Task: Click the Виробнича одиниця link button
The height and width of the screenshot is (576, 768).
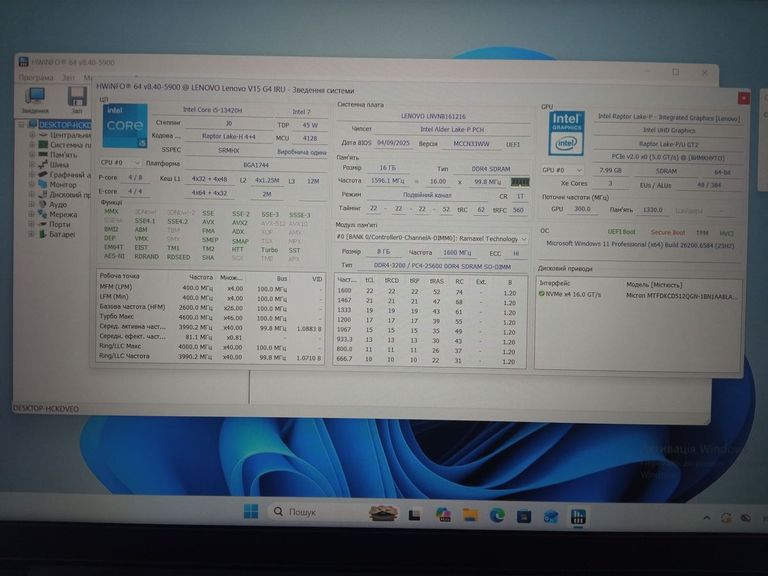Action: tap(301, 152)
